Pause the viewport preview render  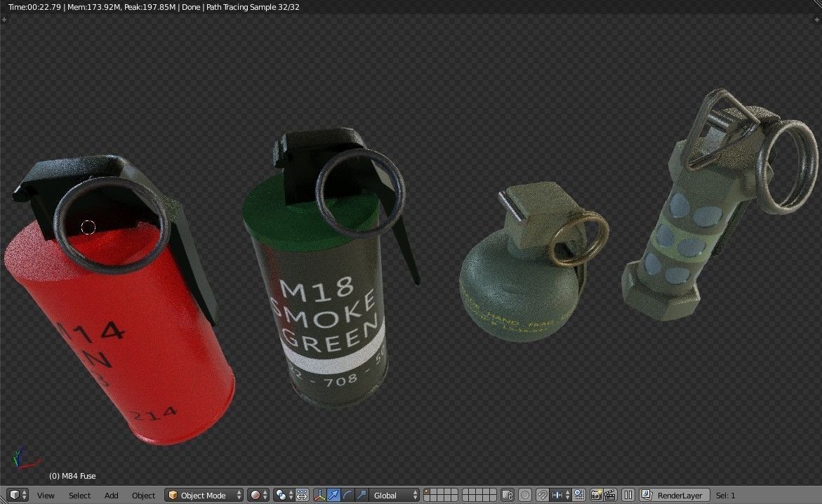click(x=628, y=495)
